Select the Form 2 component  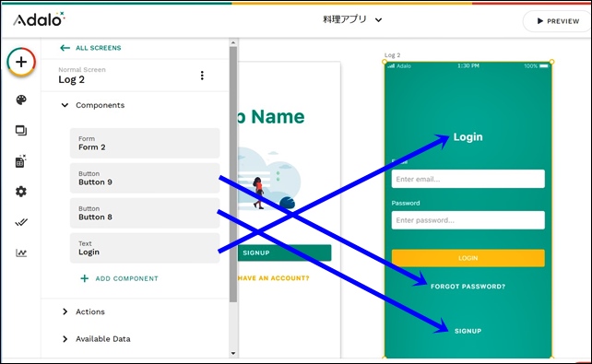[x=145, y=143]
